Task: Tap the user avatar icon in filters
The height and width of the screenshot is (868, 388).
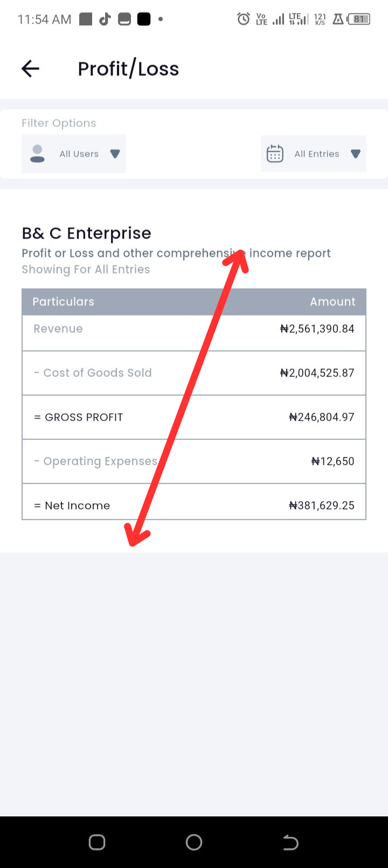Action: [37, 153]
